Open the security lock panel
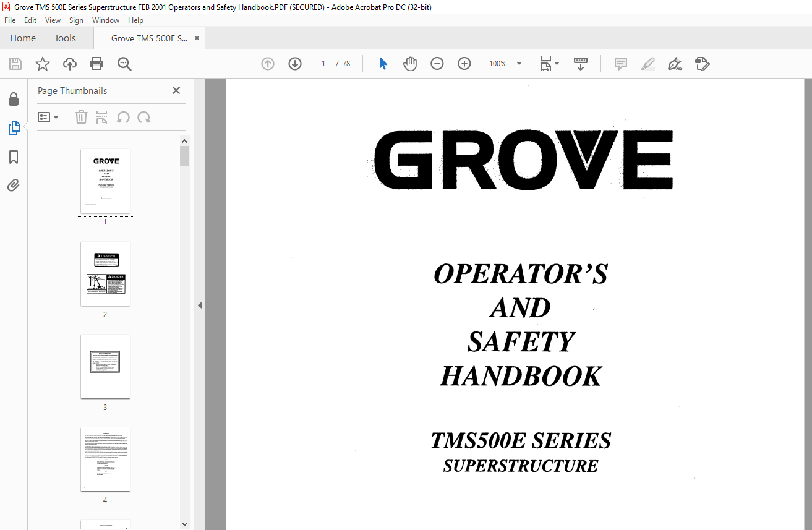Screen dimensions: 812x530 [x=14, y=99]
